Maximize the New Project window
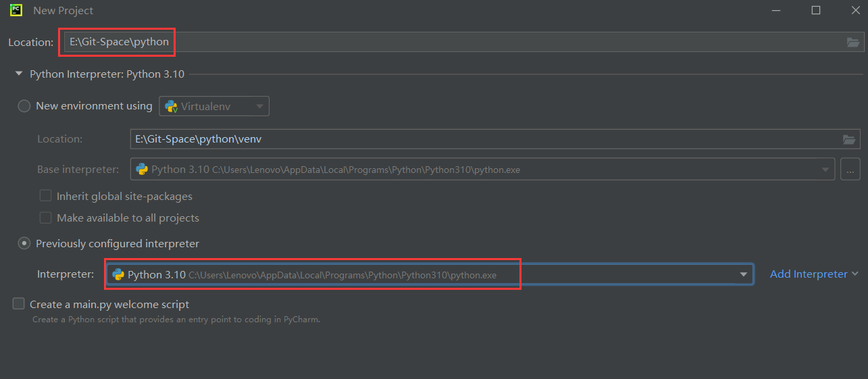The image size is (868, 379). pyautogui.click(x=816, y=10)
